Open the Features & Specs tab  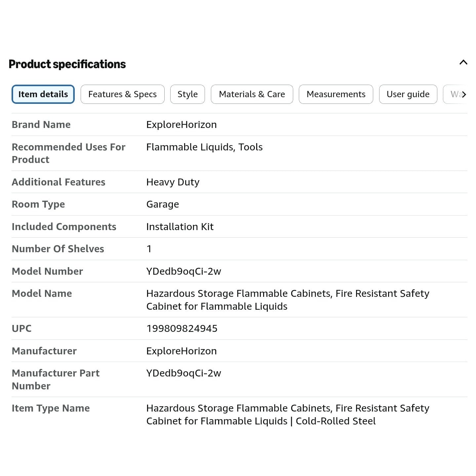pos(122,94)
